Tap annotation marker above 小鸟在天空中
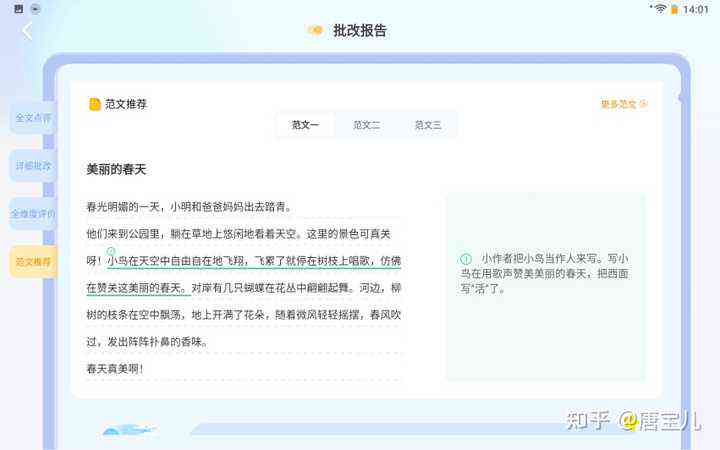 point(111,251)
